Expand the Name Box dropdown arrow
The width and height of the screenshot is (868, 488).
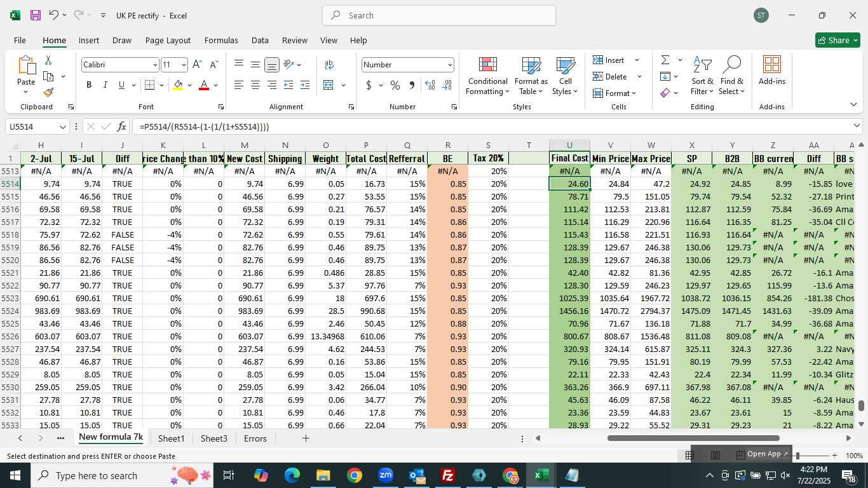[x=62, y=127]
